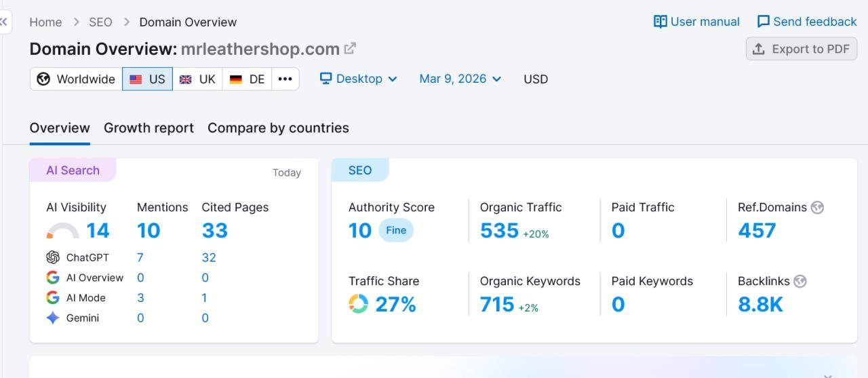Click the Send feedback chat icon
The height and width of the screenshot is (378, 868).
[x=764, y=22]
